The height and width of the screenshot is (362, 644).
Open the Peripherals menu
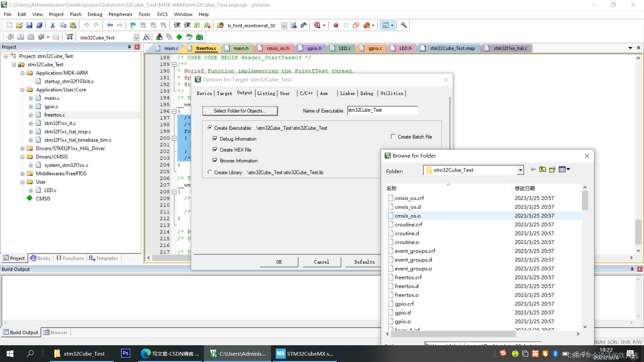pyautogui.click(x=120, y=14)
